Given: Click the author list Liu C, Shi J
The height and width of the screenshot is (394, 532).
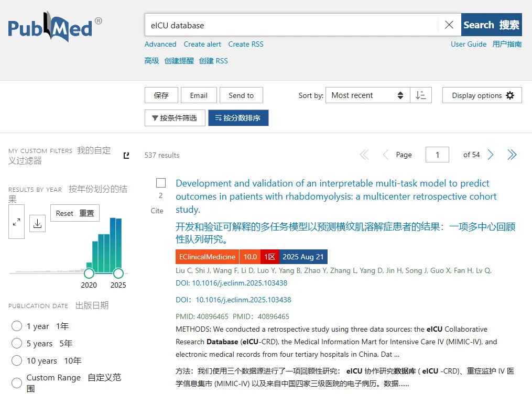Looking at the screenshot, I should pyautogui.click(x=333, y=270).
